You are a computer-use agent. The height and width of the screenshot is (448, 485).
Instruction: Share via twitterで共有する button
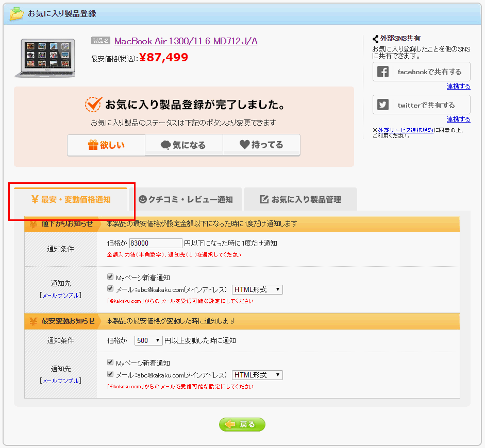(421, 105)
